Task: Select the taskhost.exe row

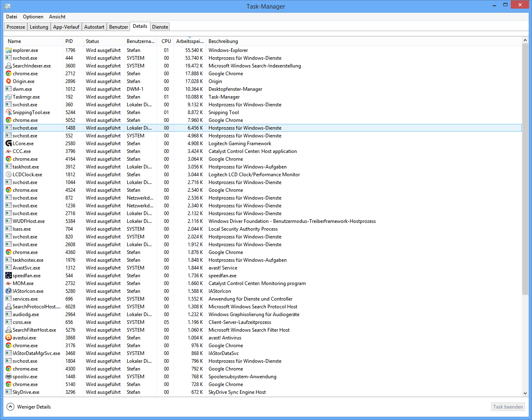Action: pyautogui.click(x=263, y=167)
